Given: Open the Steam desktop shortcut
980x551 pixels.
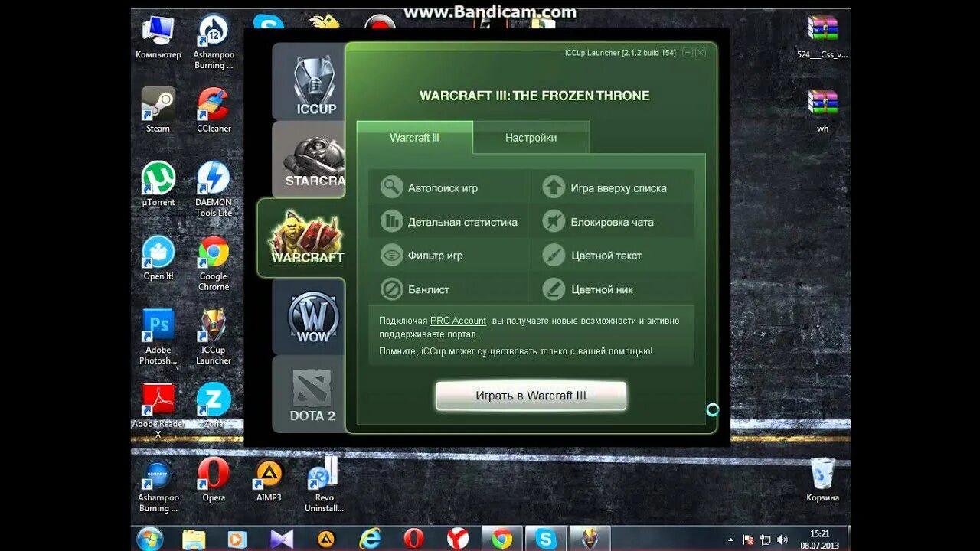Looking at the screenshot, I should tap(158, 110).
